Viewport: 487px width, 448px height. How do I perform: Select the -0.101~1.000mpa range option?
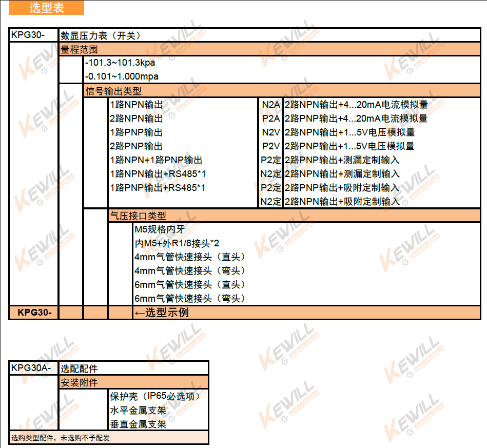pyautogui.click(x=122, y=76)
